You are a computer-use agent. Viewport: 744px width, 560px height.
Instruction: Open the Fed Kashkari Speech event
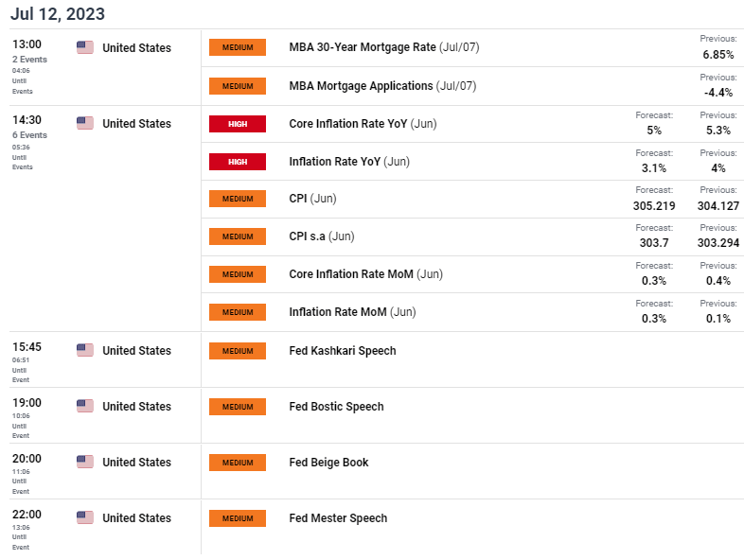click(x=342, y=351)
